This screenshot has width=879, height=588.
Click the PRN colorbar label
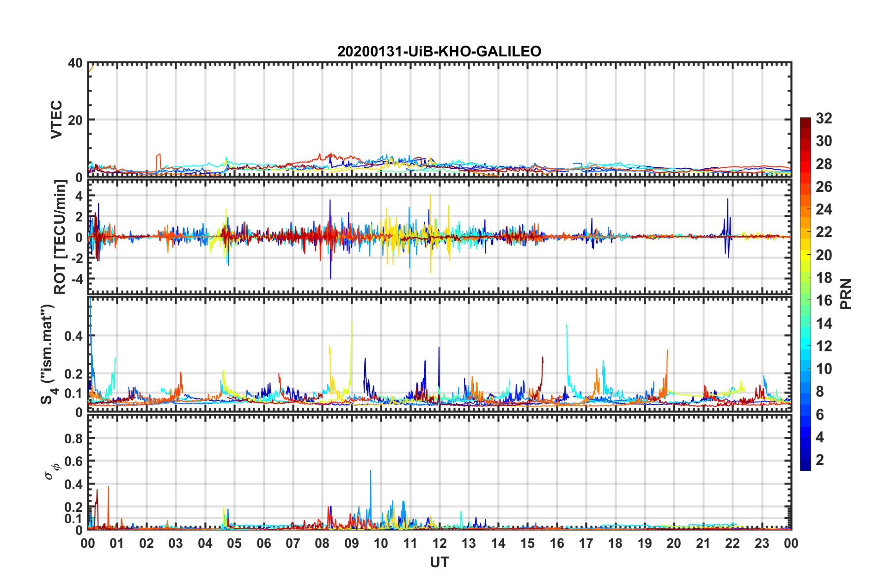coord(846,294)
